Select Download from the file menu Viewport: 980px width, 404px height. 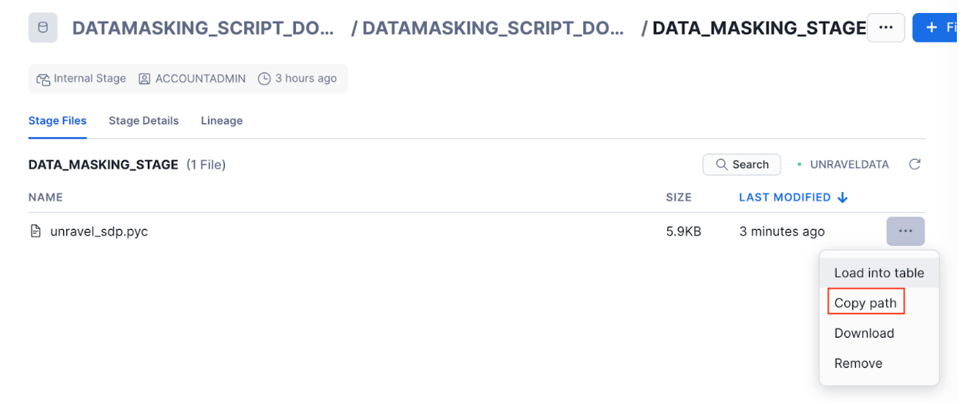864,333
